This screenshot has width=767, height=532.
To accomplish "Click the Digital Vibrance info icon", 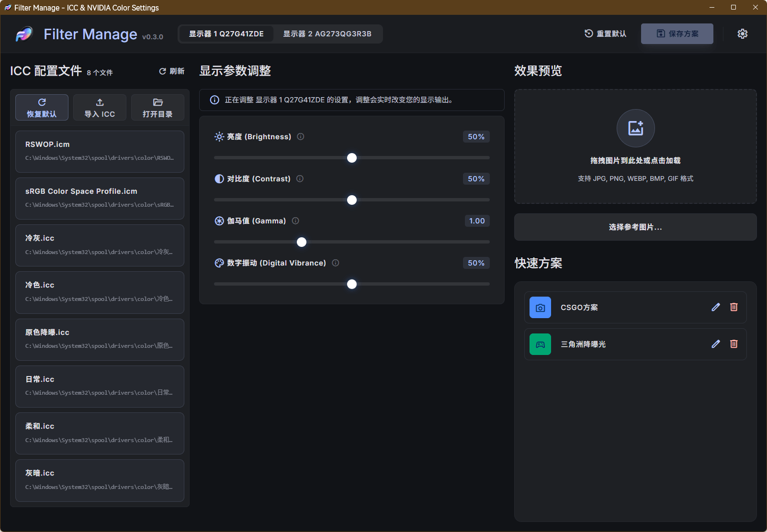I will (x=336, y=263).
